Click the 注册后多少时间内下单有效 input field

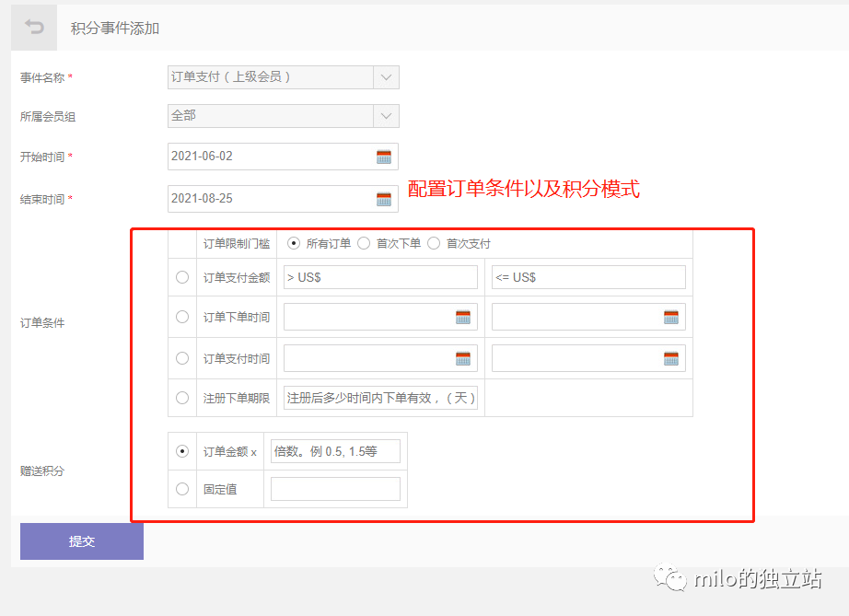(x=379, y=398)
